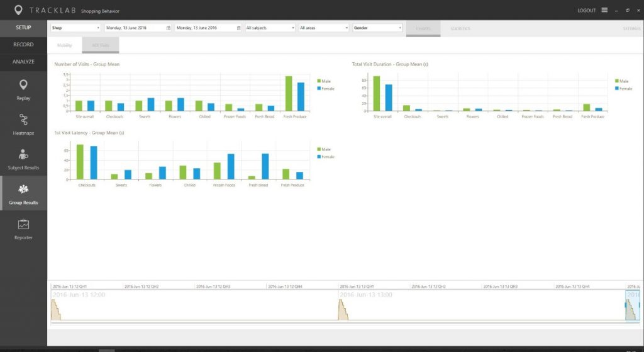
Task: Click the 'Number of Visits - Group Mean' title
Action: coord(87,64)
